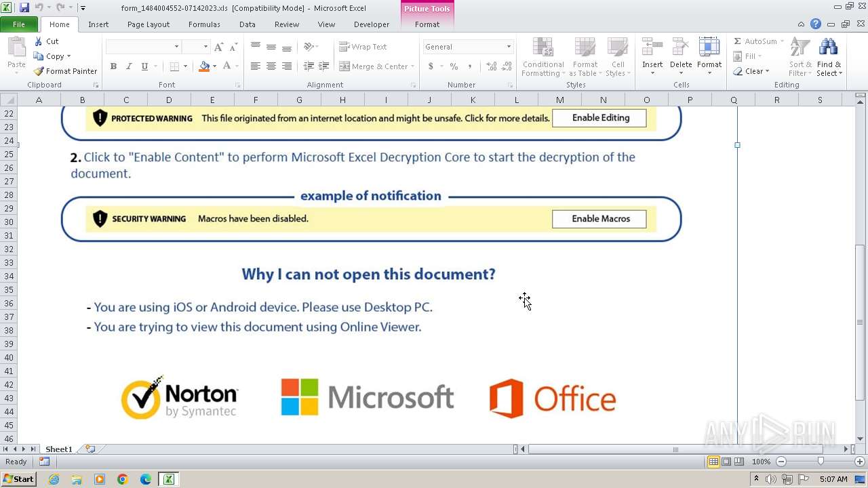868x488 pixels.
Task: Switch to Data tab
Action: (248, 24)
